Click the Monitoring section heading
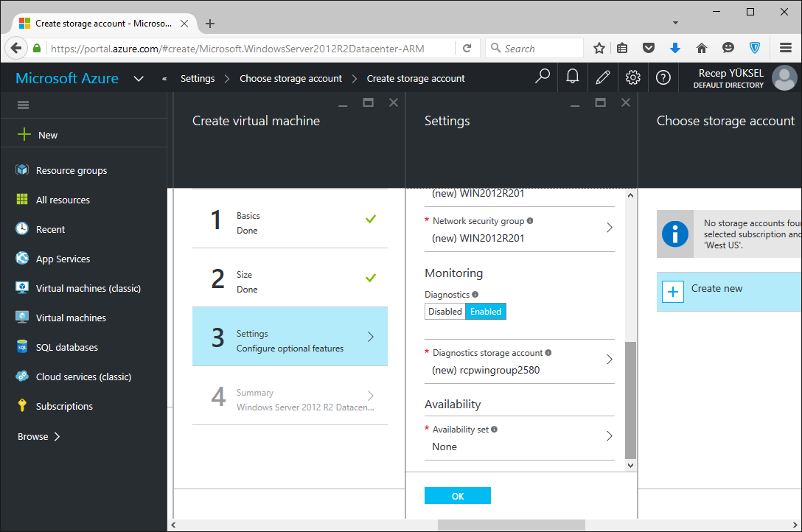The image size is (802, 532). click(453, 273)
